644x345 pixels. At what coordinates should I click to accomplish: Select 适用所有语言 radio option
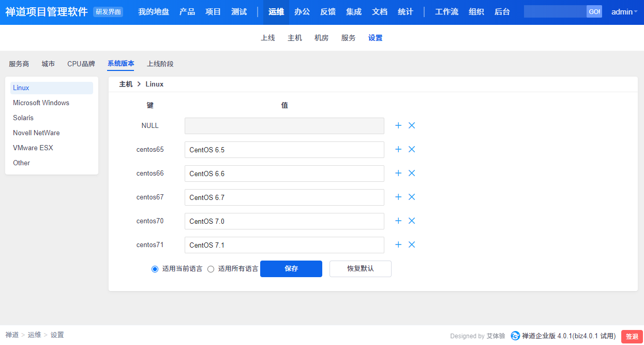tap(211, 269)
